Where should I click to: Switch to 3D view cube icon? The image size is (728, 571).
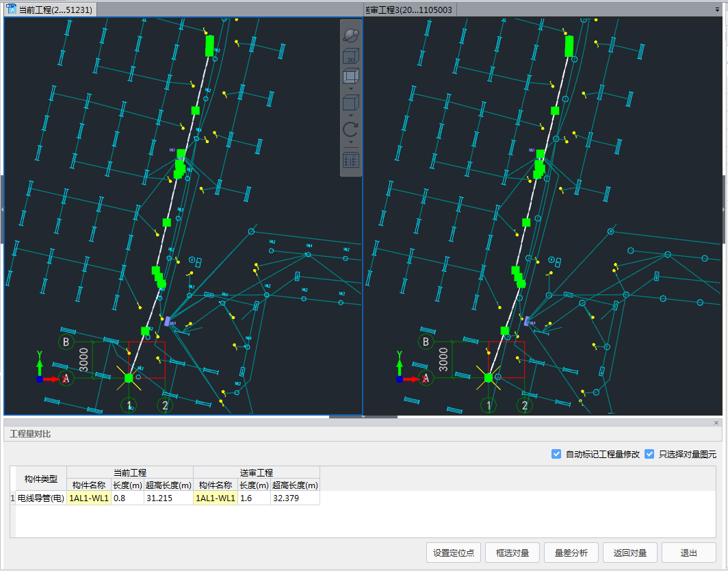pyautogui.click(x=350, y=57)
